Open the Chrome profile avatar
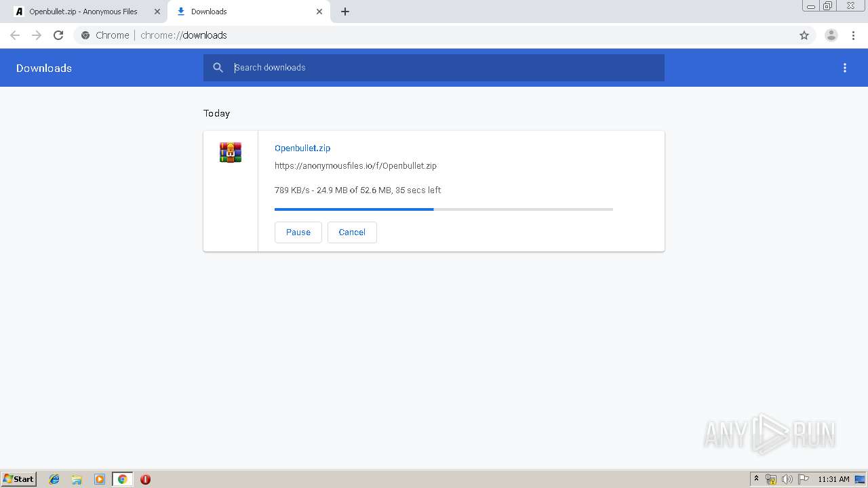Image resolution: width=868 pixels, height=488 pixels. coord(831,35)
